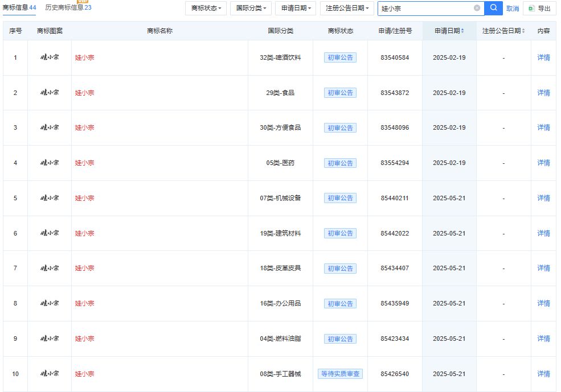Sort by 申请日期 column arrows
561x392 pixels.
462,31
